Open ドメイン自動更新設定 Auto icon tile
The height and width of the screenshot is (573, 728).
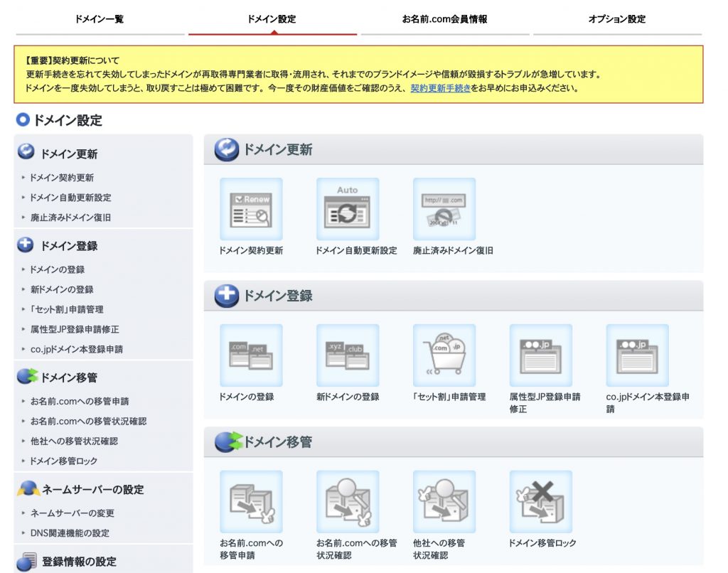click(348, 209)
